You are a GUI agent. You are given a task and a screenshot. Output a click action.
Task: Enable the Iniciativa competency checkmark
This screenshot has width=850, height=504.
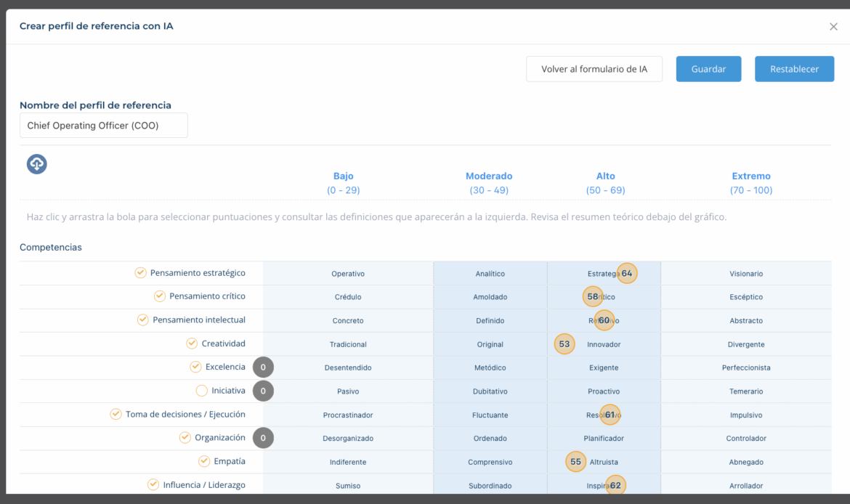(201, 391)
